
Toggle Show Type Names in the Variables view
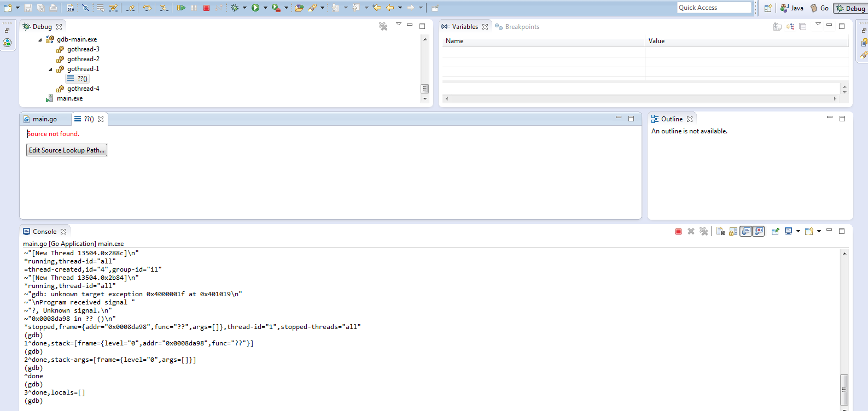point(777,26)
